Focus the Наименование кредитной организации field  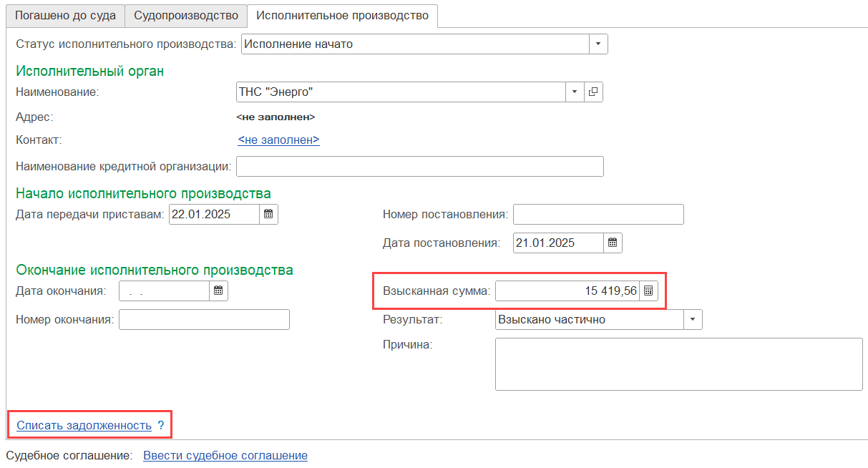pos(419,167)
